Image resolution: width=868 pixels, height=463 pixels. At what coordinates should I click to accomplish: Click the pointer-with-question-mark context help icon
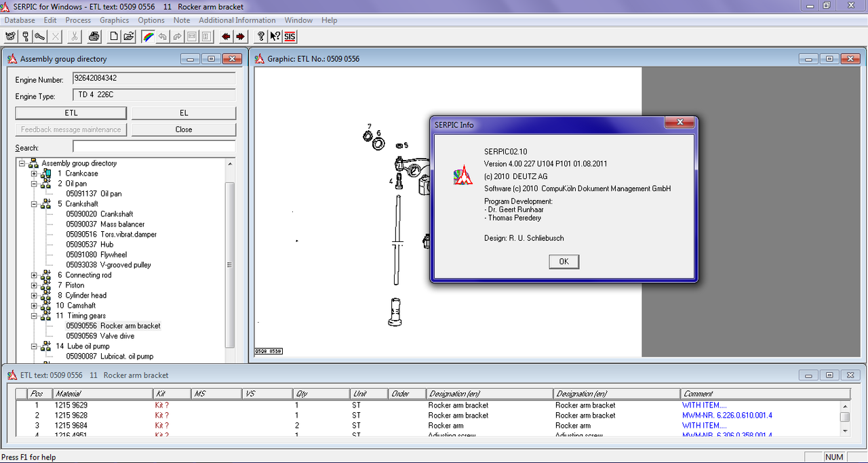pyautogui.click(x=275, y=37)
